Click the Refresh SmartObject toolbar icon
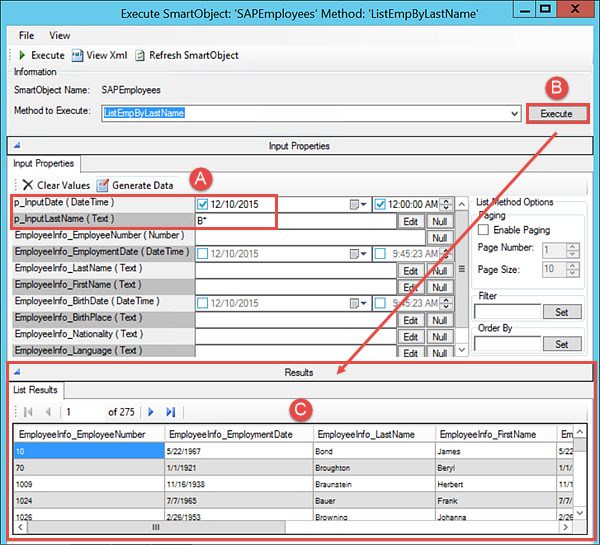The height and width of the screenshot is (545, 600). pos(140,55)
